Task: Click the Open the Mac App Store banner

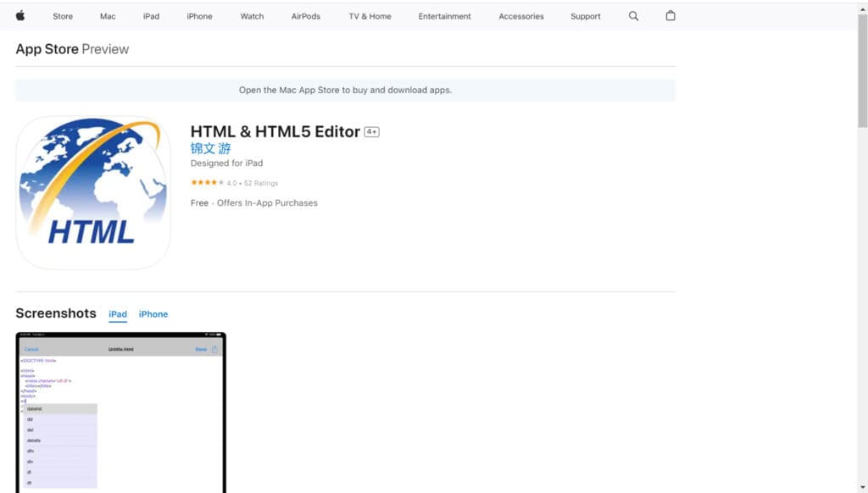Action: (346, 90)
